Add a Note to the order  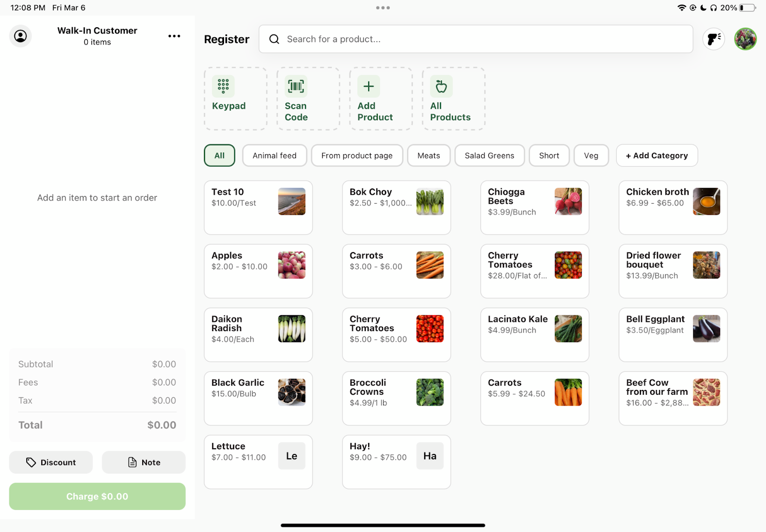coord(144,462)
